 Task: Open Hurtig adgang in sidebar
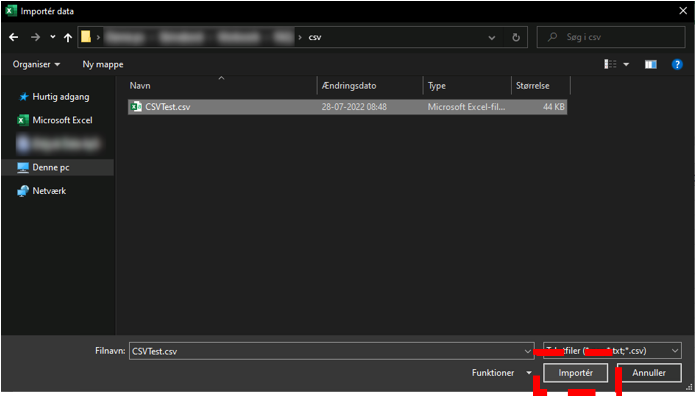click(x=61, y=97)
